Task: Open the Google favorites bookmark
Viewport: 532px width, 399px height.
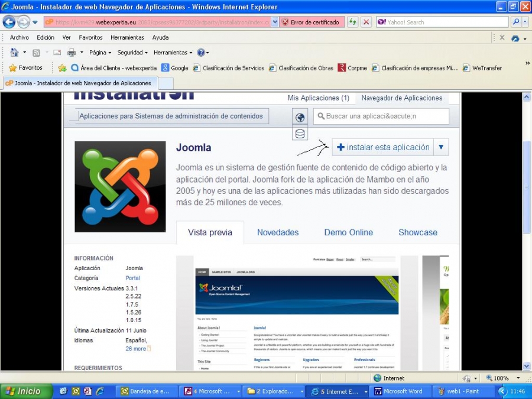Action: click(175, 68)
